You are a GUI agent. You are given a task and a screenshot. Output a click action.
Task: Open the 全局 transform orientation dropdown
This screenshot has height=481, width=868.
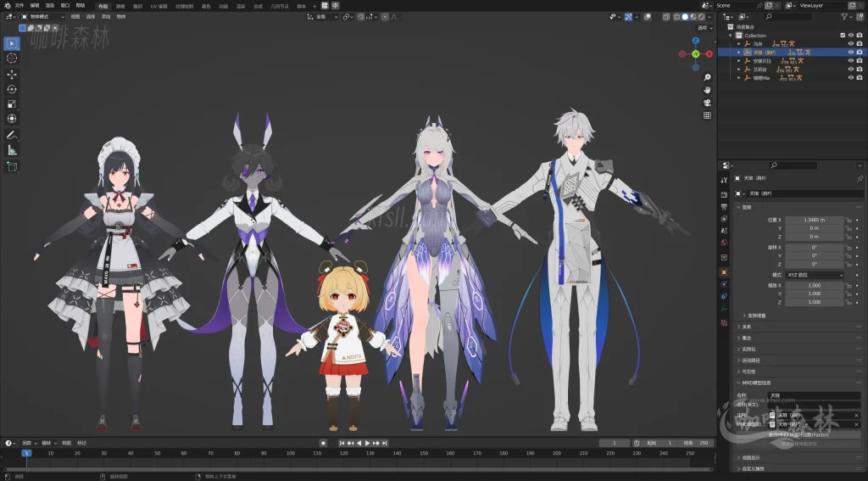pyautogui.click(x=322, y=17)
